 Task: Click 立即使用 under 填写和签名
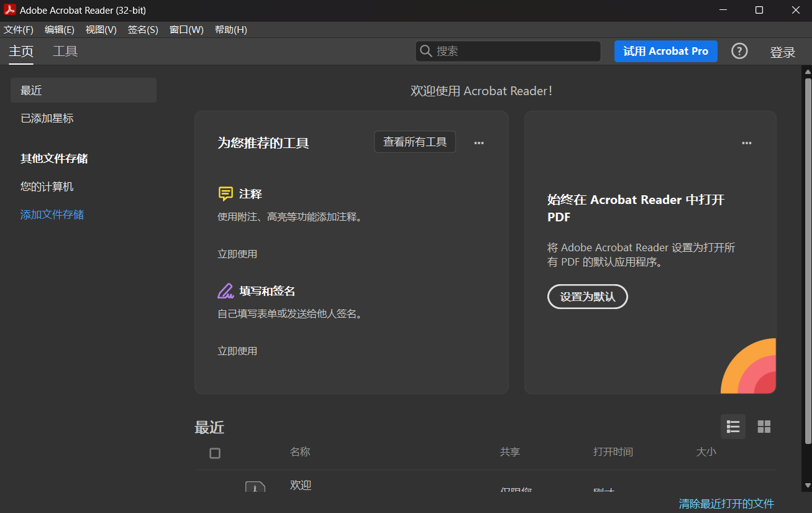click(x=237, y=351)
